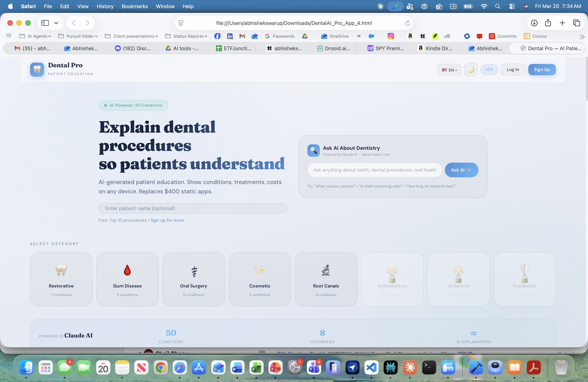
Task: Select the Gum Disease category card
Action: click(127, 279)
